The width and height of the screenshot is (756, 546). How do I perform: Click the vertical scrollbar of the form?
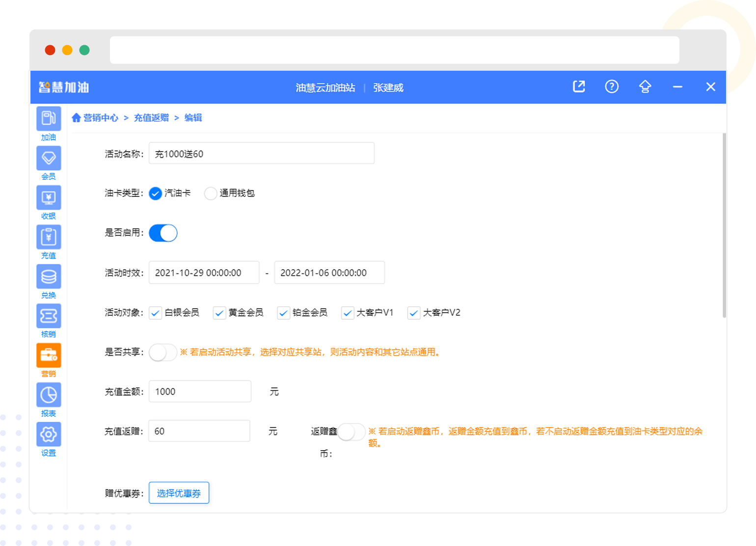click(724, 226)
